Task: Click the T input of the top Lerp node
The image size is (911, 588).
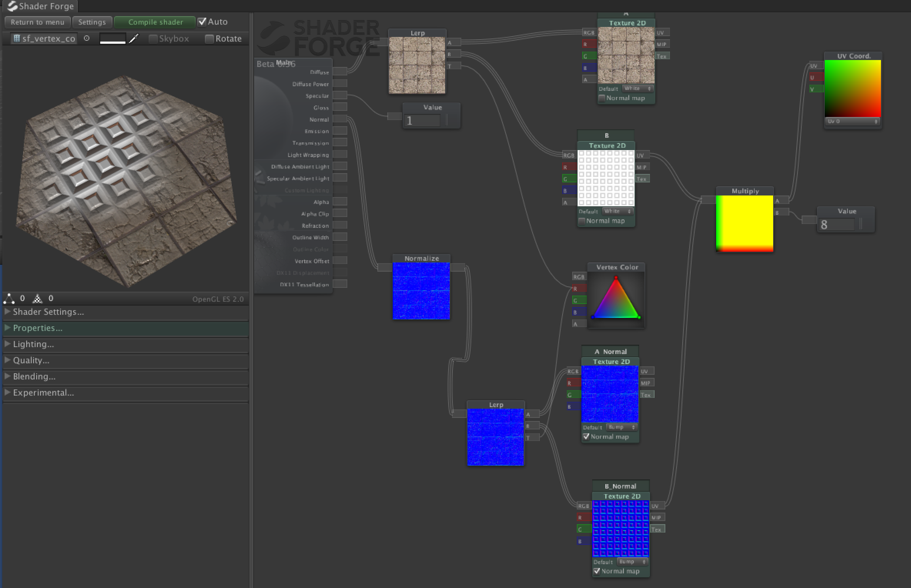Action: click(454, 66)
